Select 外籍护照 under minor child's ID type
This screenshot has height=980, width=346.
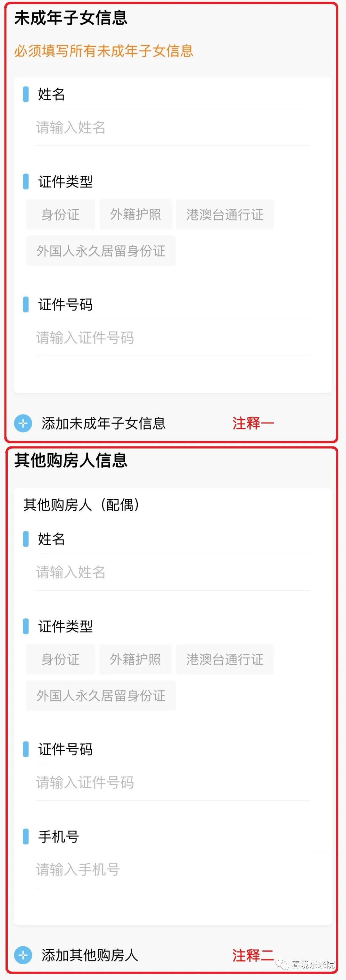136,214
